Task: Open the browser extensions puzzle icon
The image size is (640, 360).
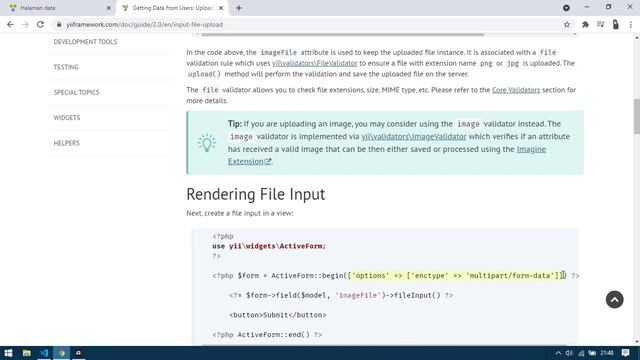Action: pyautogui.click(x=585, y=24)
